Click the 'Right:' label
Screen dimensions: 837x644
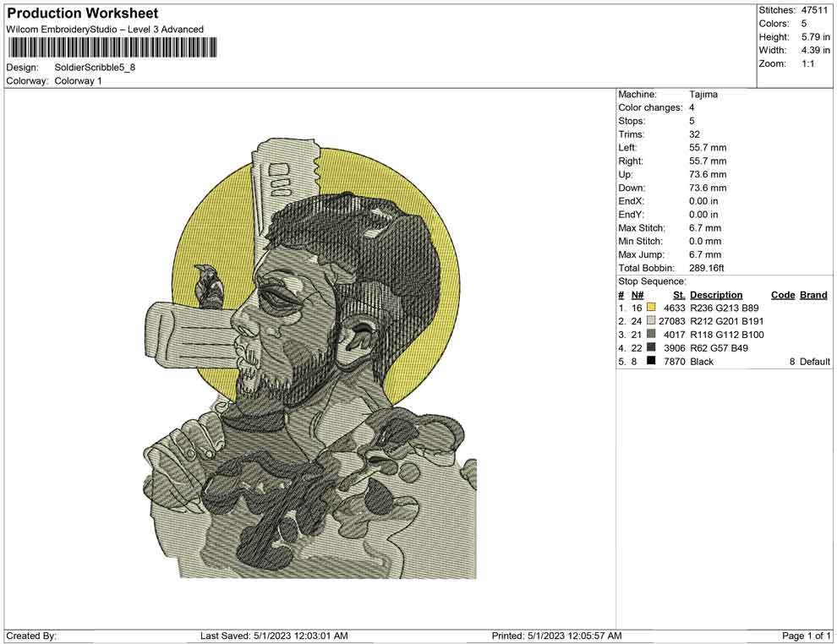pos(631,161)
